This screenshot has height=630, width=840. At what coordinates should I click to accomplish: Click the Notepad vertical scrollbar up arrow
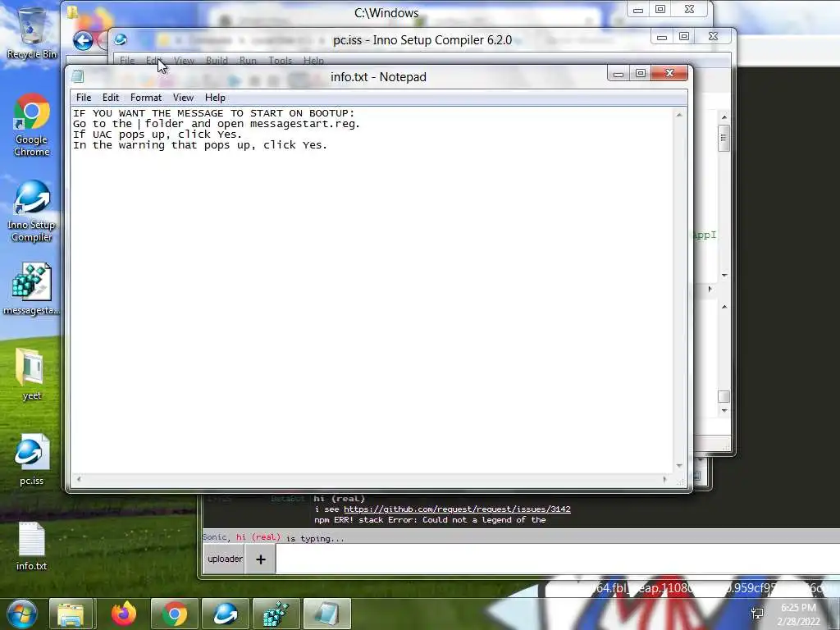(679, 115)
